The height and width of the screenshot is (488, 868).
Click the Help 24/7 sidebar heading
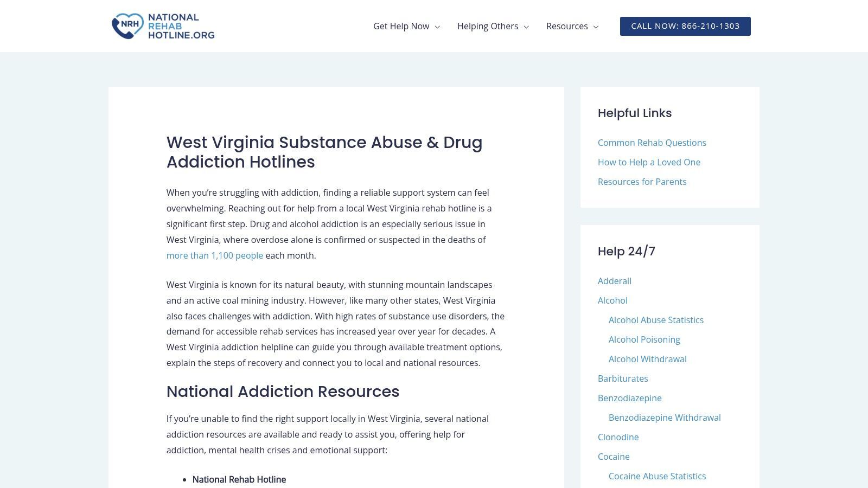tap(627, 252)
